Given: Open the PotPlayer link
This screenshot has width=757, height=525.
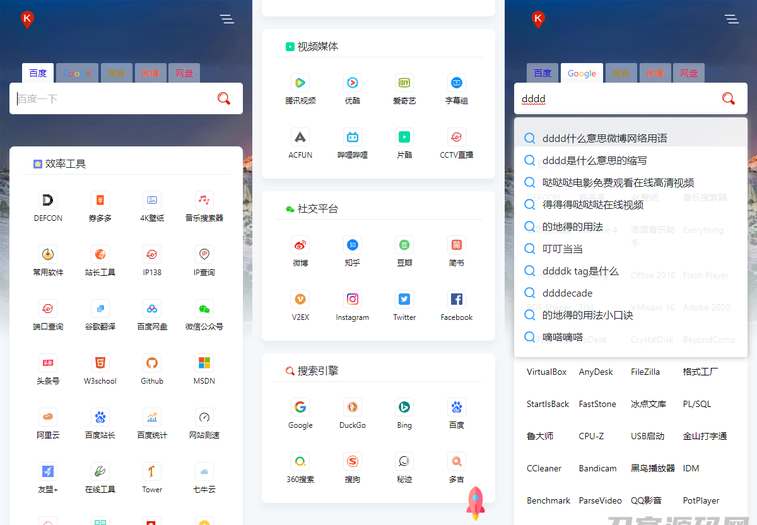Looking at the screenshot, I should click(701, 500).
